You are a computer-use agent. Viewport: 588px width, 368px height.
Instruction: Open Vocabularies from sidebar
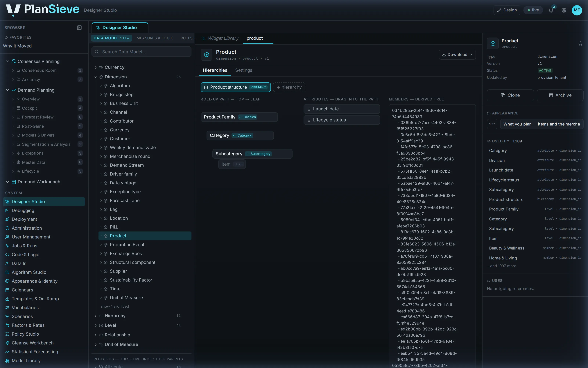(44, 307)
